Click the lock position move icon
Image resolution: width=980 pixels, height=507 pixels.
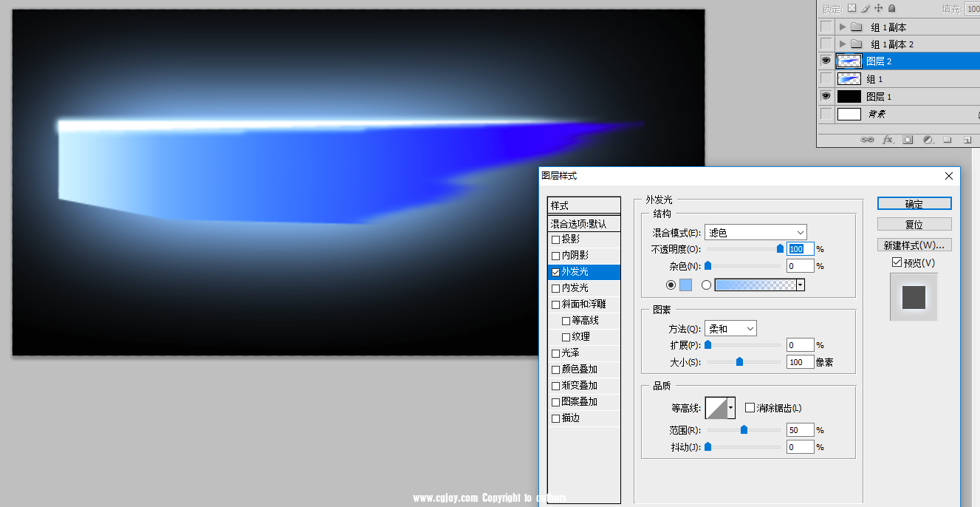click(878, 8)
